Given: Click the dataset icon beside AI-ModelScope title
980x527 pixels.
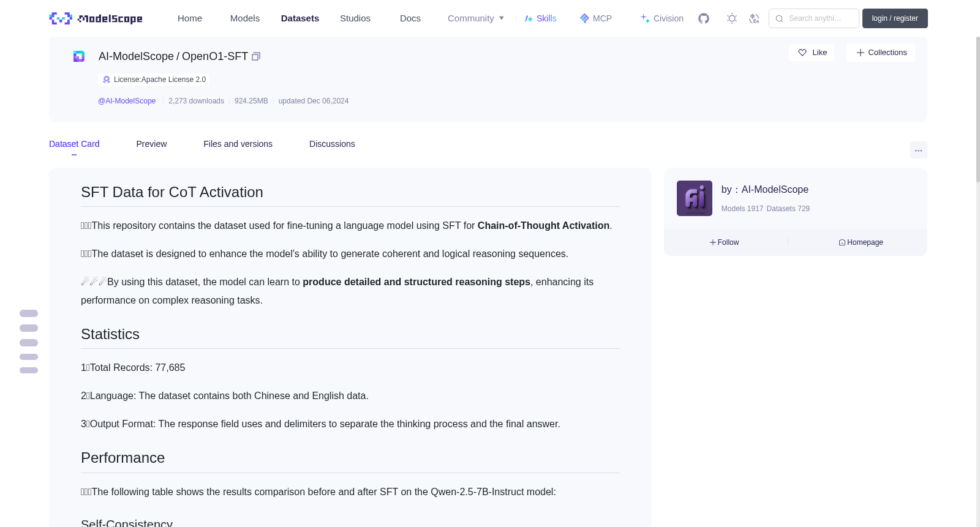Looking at the screenshot, I should [79, 56].
